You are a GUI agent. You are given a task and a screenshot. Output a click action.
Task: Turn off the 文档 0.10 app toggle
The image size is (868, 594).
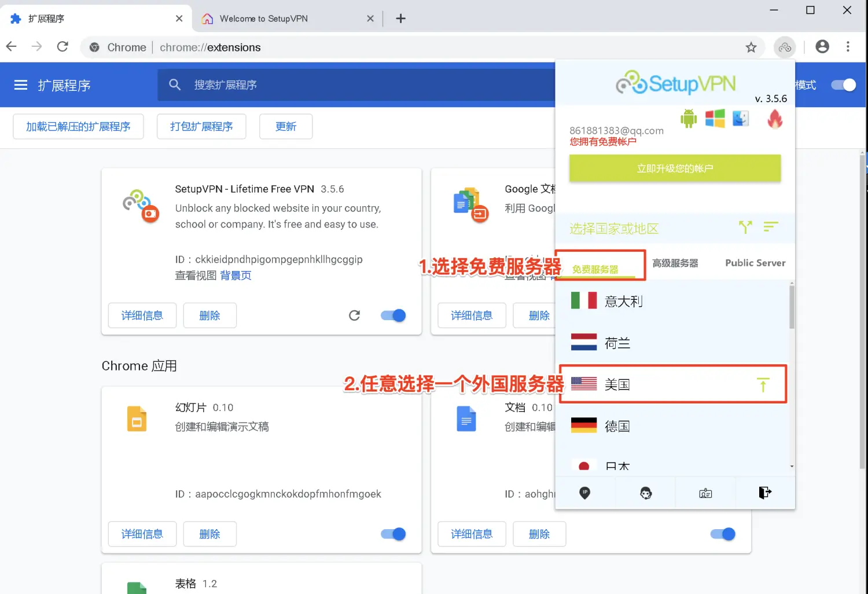[723, 534]
